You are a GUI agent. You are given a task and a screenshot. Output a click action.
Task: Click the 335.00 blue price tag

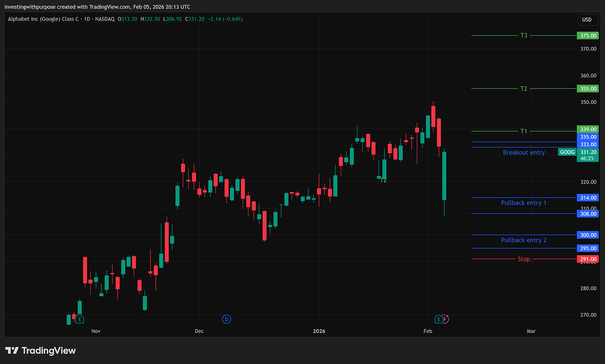[x=588, y=137]
